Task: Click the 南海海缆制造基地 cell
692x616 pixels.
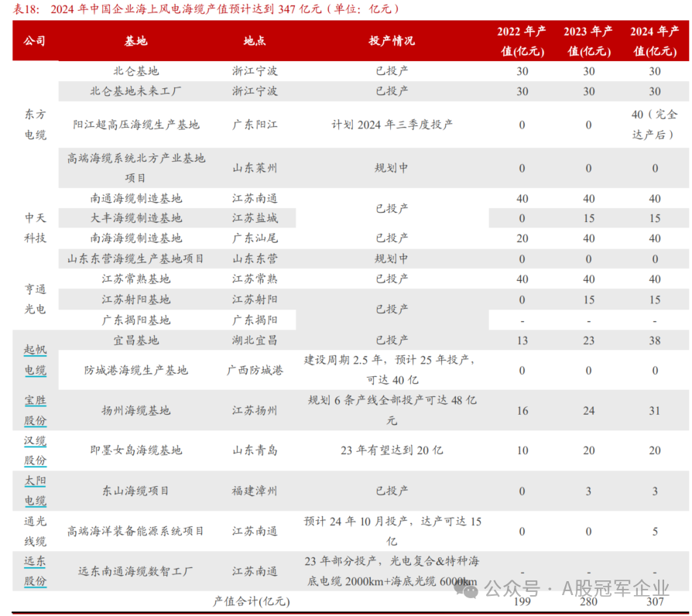Action: (x=136, y=238)
